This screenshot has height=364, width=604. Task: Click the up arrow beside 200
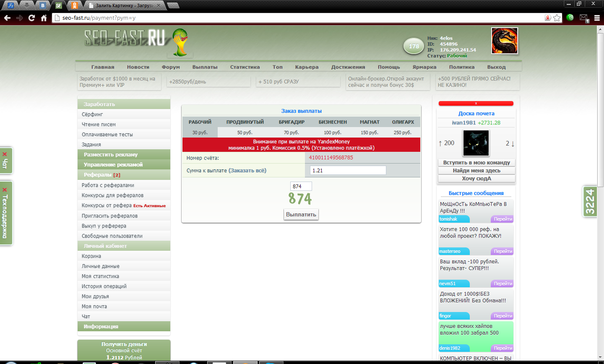[440, 143]
